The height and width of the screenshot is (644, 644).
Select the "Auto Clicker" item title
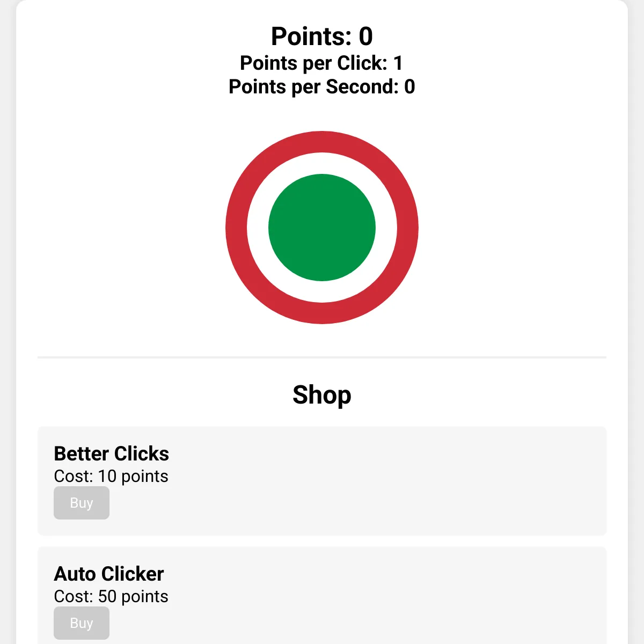109,574
